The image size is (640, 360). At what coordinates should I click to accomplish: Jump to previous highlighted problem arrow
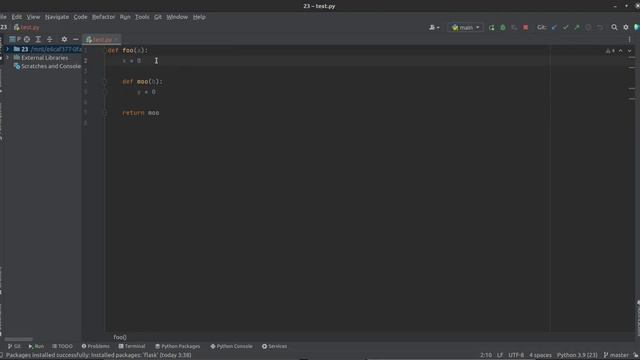(621, 51)
